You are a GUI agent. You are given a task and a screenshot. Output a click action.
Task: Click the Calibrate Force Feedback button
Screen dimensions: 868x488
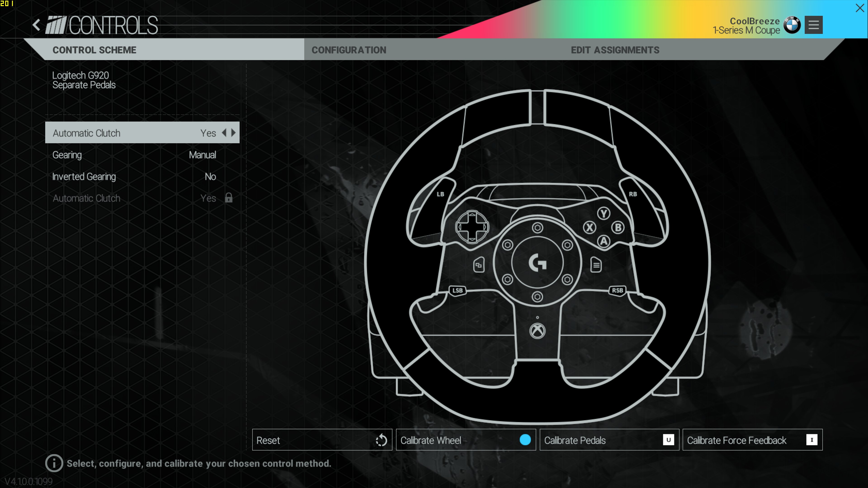752,440
